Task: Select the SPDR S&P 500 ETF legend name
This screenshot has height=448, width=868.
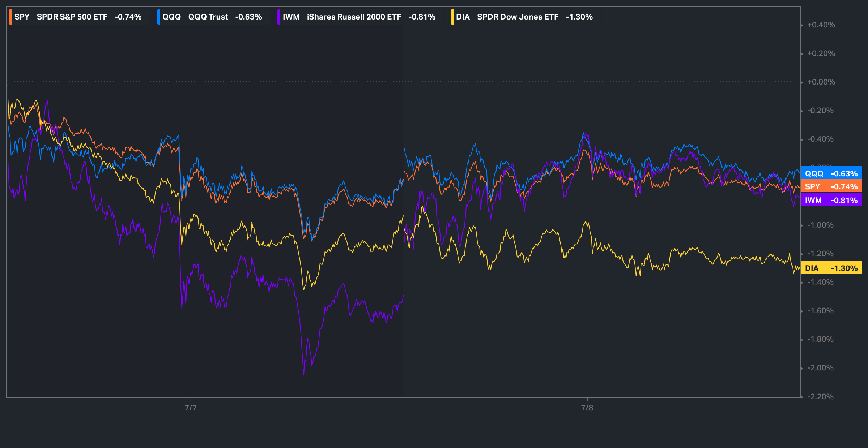Action: [72, 17]
